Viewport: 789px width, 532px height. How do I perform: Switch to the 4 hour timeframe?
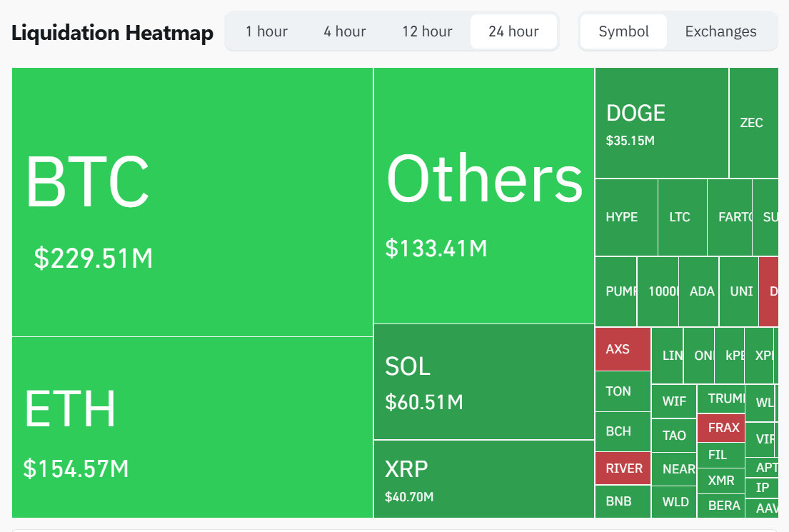[345, 31]
